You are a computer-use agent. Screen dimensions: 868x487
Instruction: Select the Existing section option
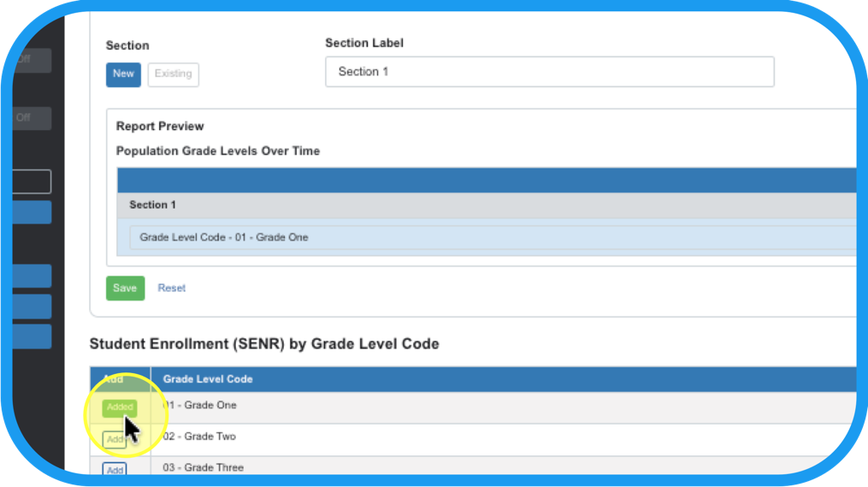click(x=173, y=74)
